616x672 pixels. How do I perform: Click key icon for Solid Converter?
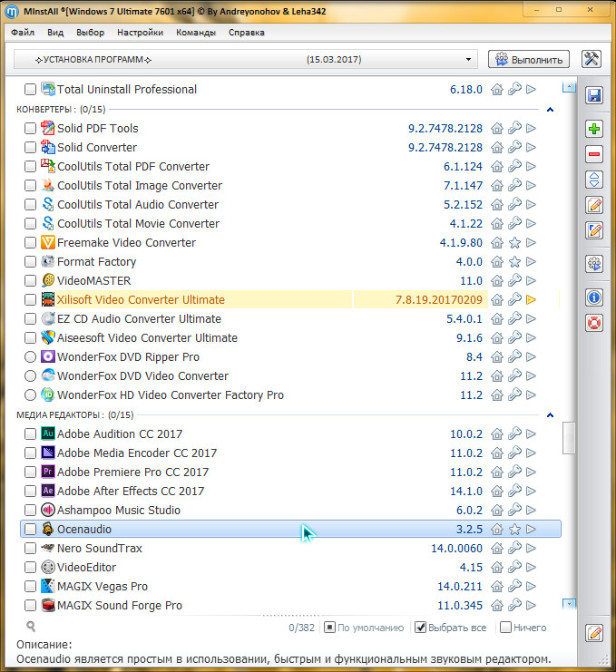pos(514,147)
